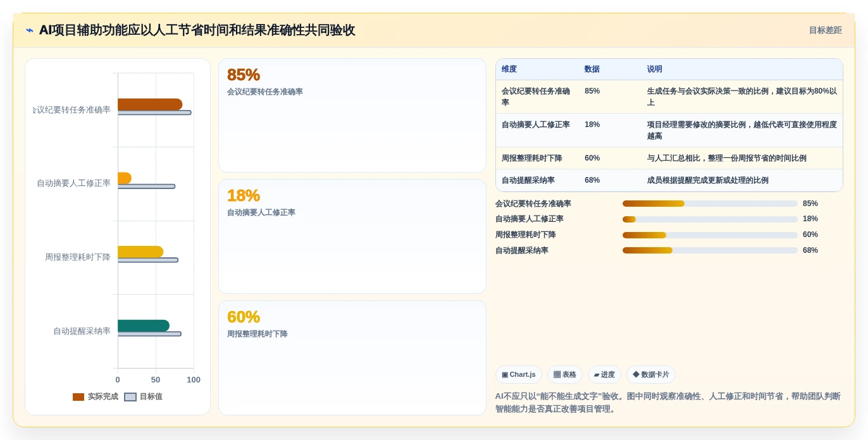Image resolution: width=868 pixels, height=440 pixels.
Task: Click 周报整理耗时下降 label in the 60% card
Action: pos(257,334)
